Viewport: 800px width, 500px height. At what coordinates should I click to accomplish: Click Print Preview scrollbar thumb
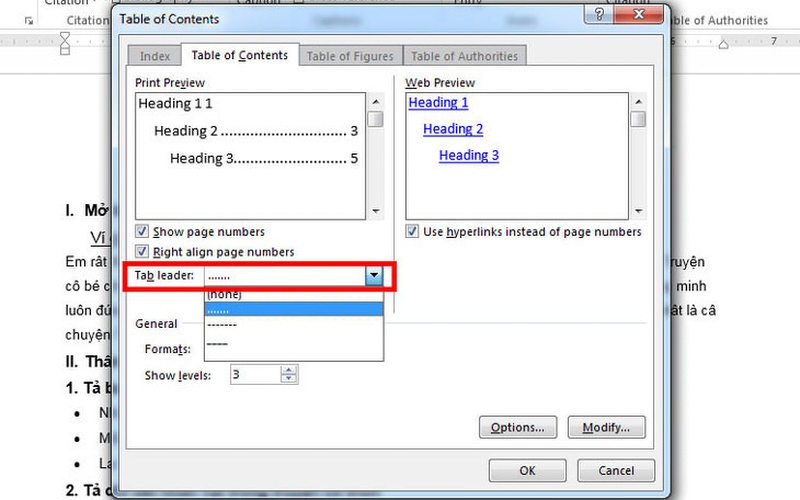click(x=376, y=119)
